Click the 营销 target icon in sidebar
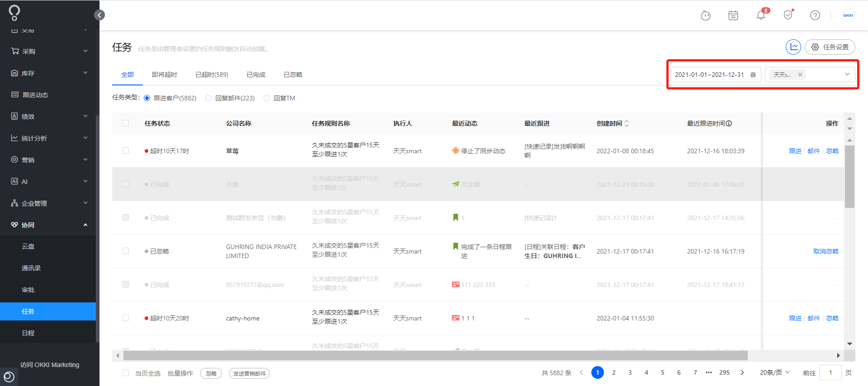This screenshot has height=386, width=868. [14, 160]
